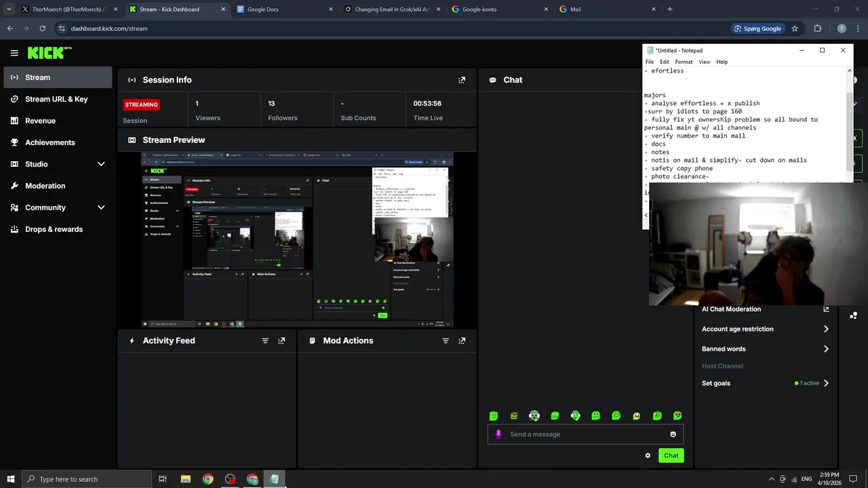
Task: Click the Send a message field
Action: tap(585, 434)
